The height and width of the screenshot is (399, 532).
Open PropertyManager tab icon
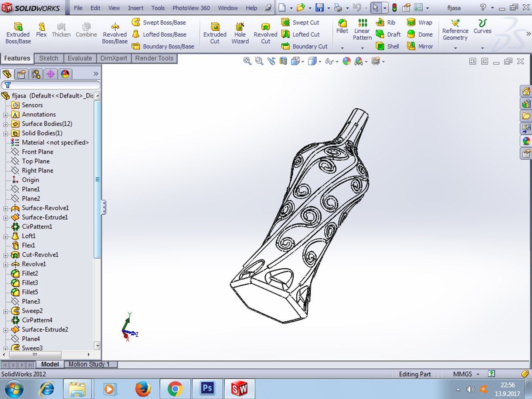[21, 74]
